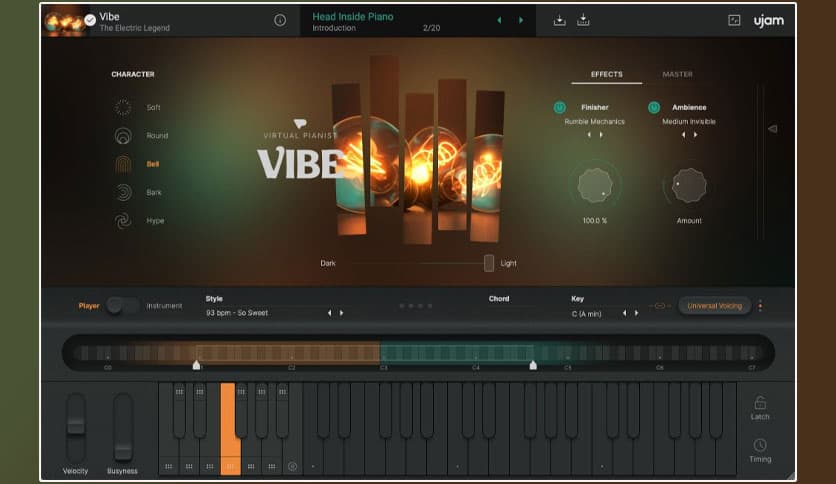Flip the Player / Instrument switch

pos(123,305)
